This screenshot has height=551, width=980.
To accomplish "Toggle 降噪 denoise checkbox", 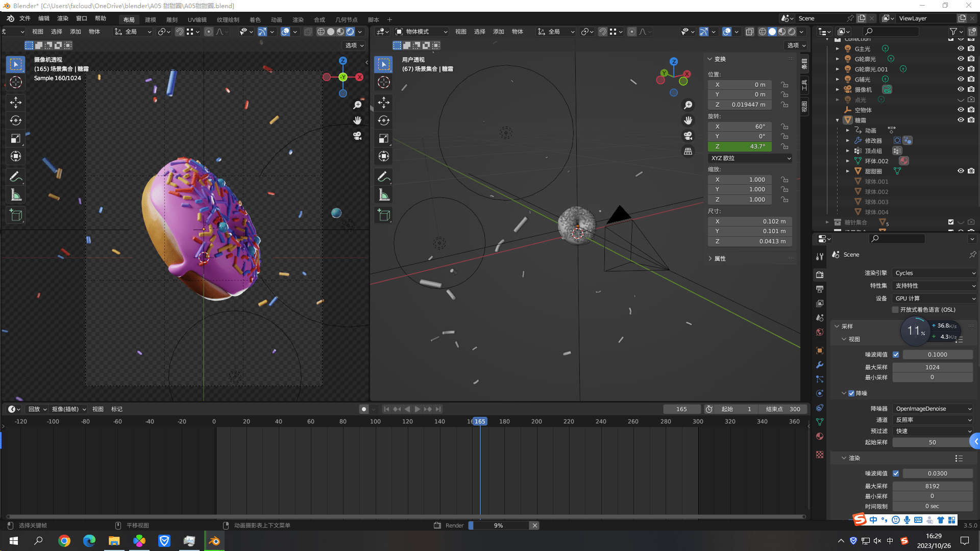I will (851, 393).
